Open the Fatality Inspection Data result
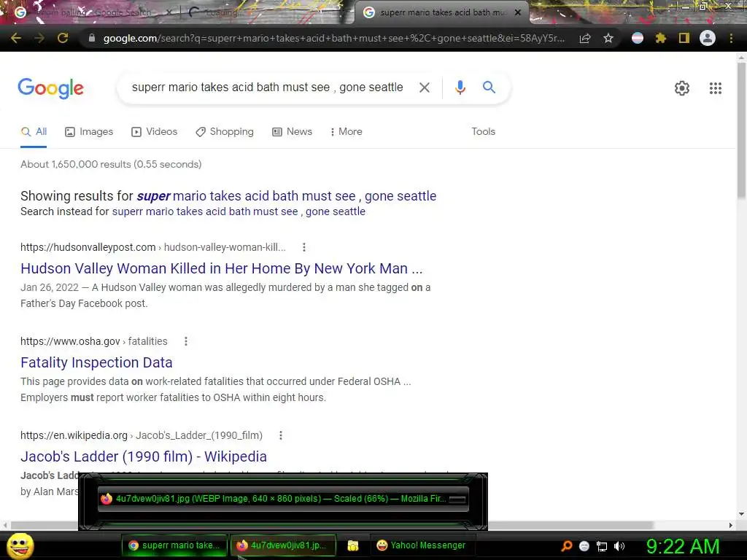 coord(96,363)
